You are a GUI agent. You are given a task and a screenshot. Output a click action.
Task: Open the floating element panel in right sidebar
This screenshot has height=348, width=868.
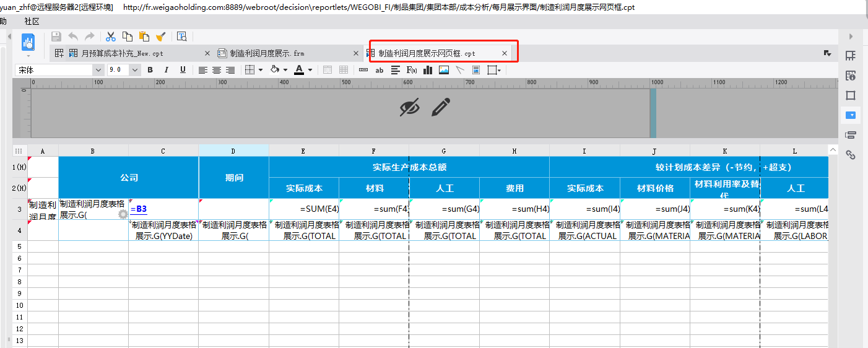(851, 95)
